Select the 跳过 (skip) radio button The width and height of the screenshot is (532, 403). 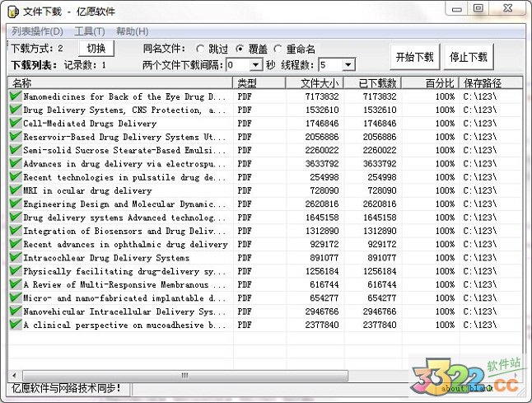tap(200, 49)
